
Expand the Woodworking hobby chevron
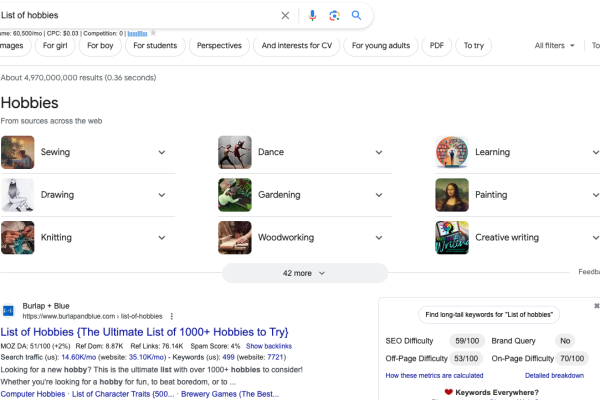click(379, 238)
